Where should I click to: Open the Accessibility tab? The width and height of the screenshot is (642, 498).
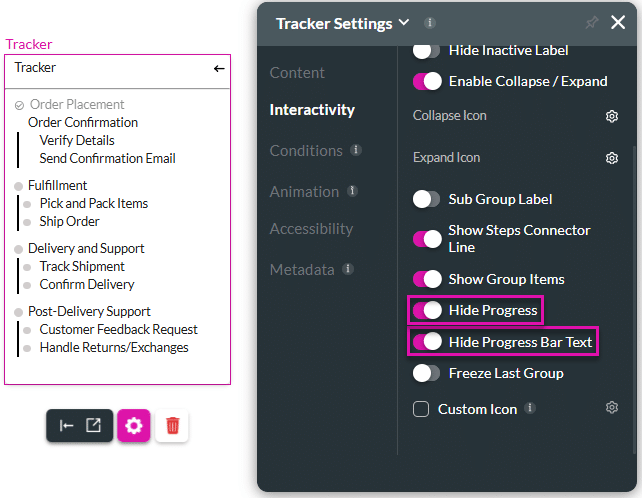311,229
